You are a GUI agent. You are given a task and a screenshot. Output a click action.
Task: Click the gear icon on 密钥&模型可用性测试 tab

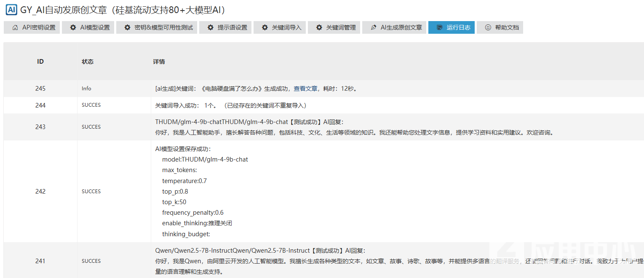coord(127,28)
